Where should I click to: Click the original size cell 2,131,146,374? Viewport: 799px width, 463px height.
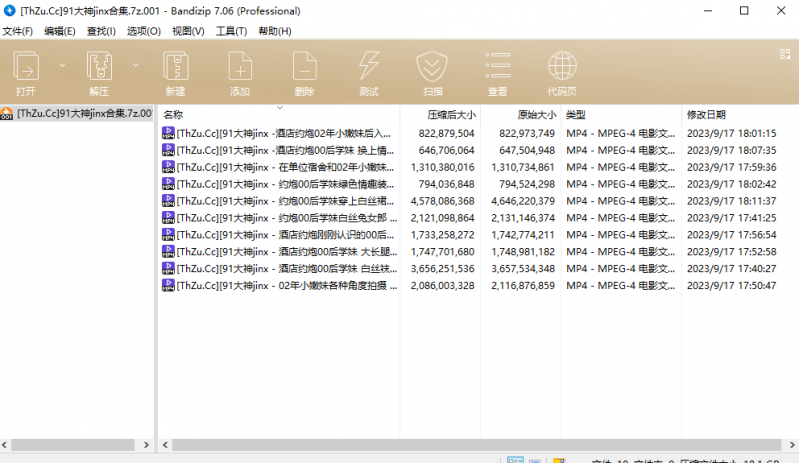[523, 218]
